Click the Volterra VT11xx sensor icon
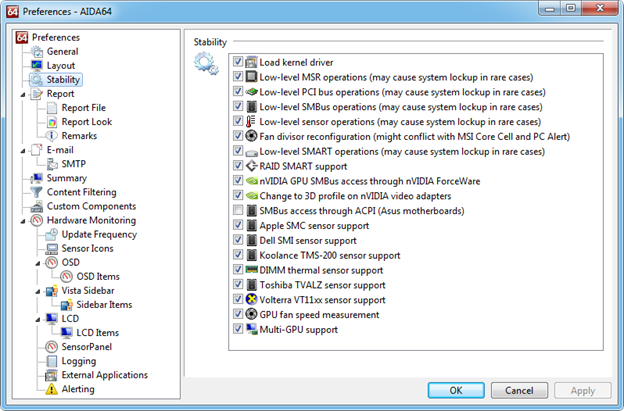Image resolution: width=624 pixels, height=411 pixels. (252, 300)
